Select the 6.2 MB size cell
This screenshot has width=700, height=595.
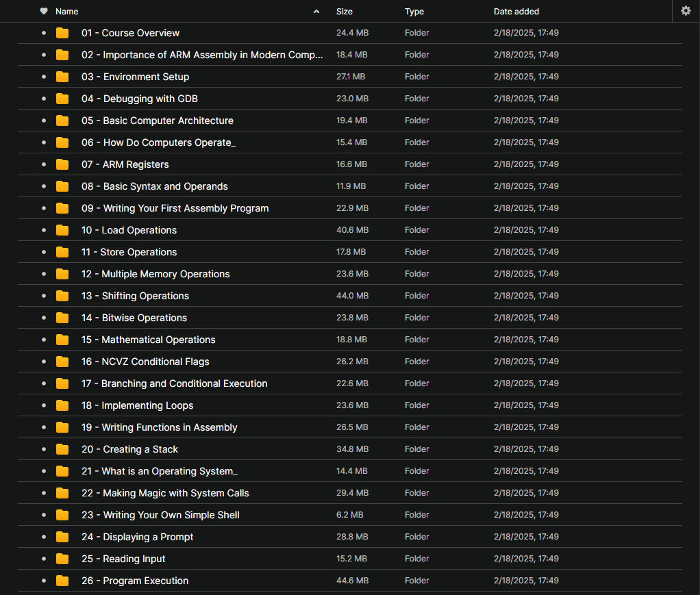[x=349, y=515]
